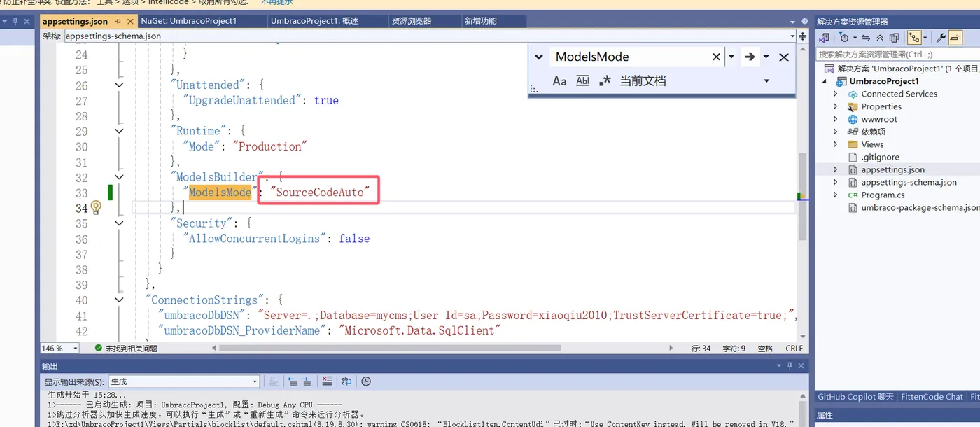The height and width of the screenshot is (427, 980).
Task: Expand Views folder node
Action: [835, 144]
